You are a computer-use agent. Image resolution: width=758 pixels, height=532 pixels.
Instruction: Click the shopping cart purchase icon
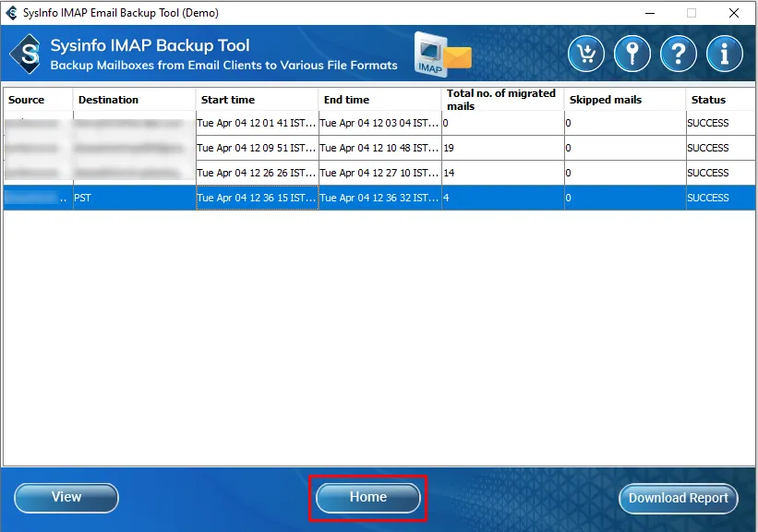pos(586,54)
